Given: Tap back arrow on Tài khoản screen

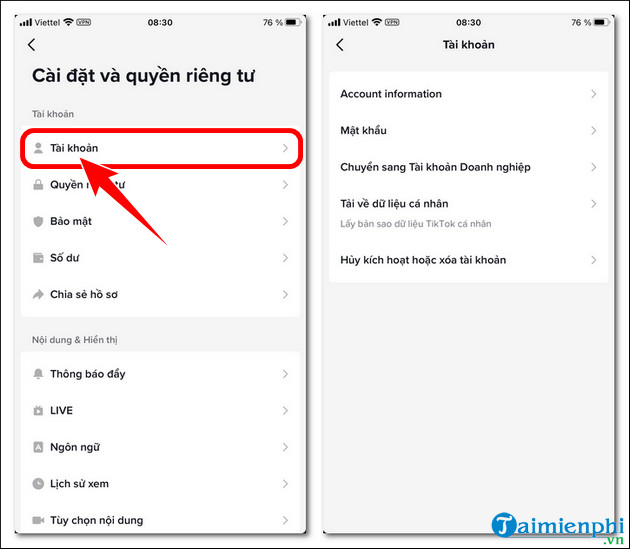Looking at the screenshot, I should [x=340, y=45].
